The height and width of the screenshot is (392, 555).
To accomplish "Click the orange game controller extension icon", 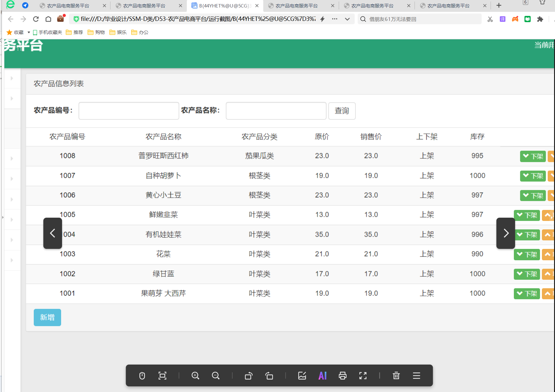I will (x=515, y=19).
